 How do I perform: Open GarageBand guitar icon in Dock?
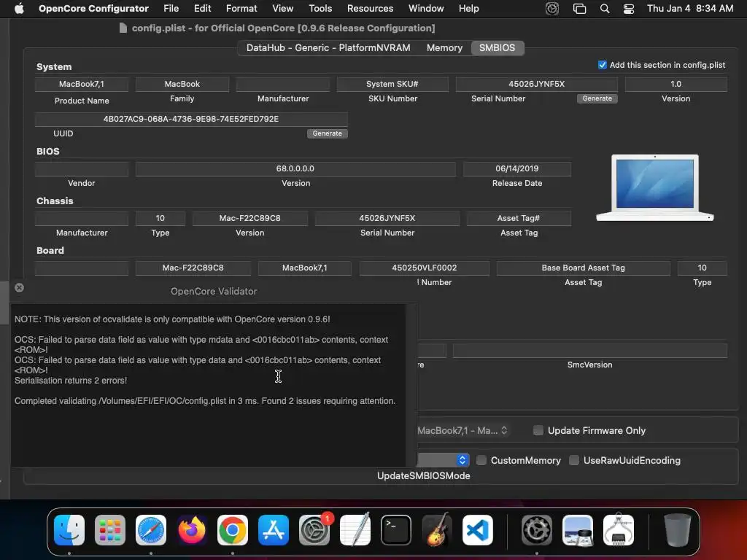coord(437,530)
